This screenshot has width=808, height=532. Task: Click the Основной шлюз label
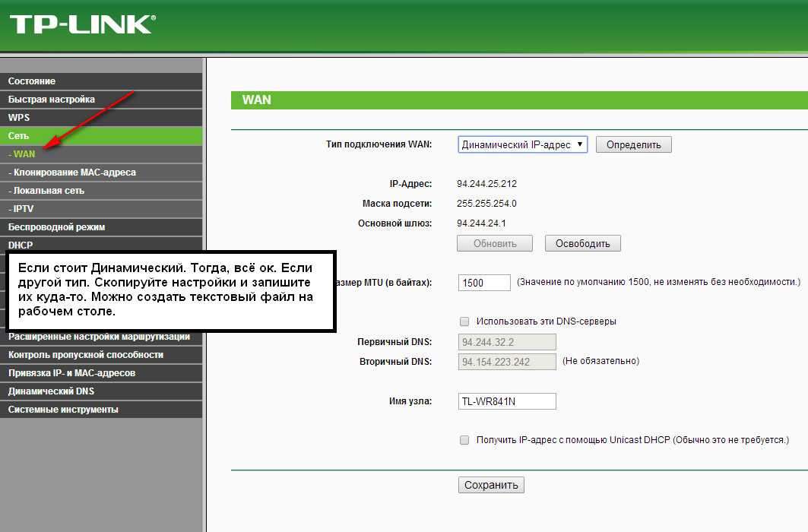pyautogui.click(x=395, y=223)
